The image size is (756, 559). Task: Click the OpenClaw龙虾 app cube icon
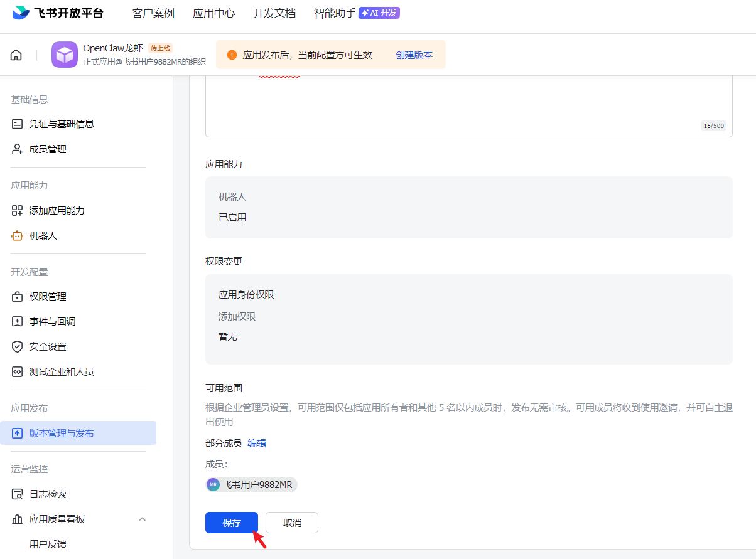[x=65, y=55]
